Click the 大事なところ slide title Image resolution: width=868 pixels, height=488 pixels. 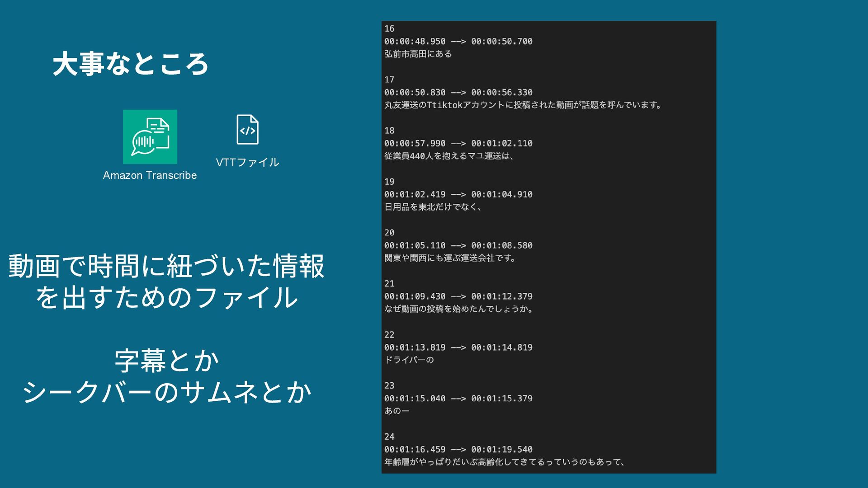[x=130, y=64]
